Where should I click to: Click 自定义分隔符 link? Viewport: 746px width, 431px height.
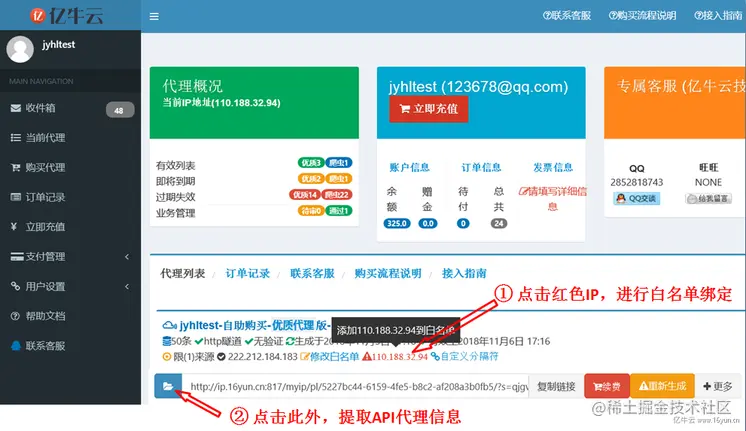coord(465,356)
